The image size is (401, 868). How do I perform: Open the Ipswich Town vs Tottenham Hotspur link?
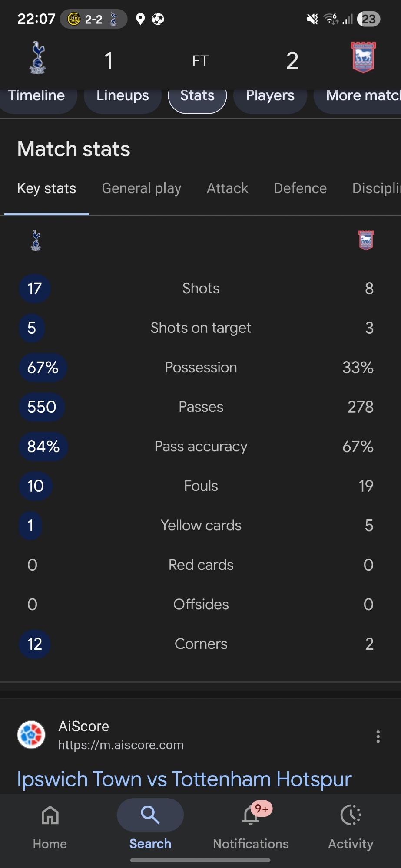184,779
